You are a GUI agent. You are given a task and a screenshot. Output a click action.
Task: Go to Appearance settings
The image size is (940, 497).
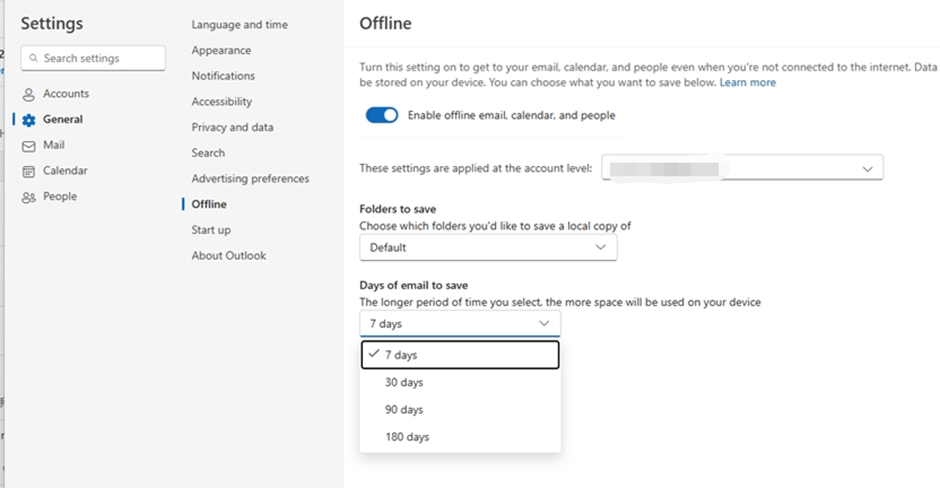tap(221, 50)
